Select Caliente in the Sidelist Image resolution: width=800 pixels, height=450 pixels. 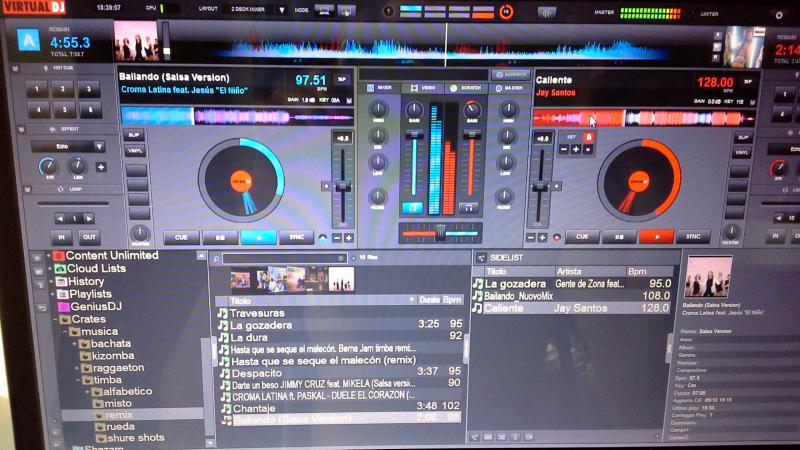click(x=572, y=308)
